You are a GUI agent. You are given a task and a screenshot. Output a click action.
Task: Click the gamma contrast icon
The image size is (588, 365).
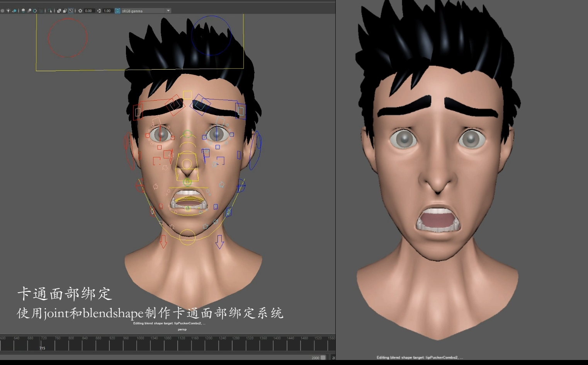pos(99,11)
